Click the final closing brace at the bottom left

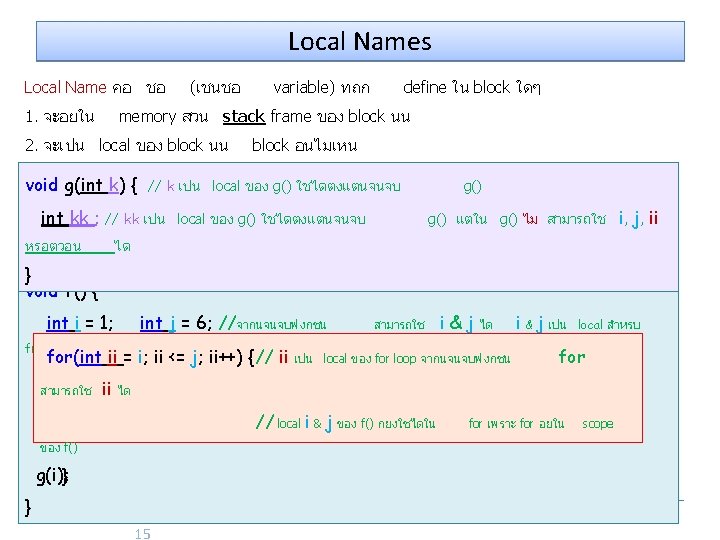pos(28,507)
